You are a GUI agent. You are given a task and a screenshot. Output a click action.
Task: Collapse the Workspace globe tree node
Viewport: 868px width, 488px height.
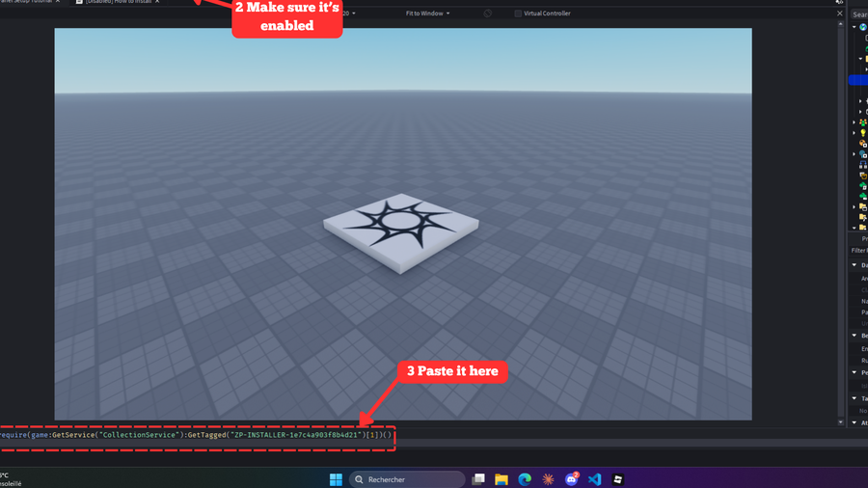[x=854, y=27]
